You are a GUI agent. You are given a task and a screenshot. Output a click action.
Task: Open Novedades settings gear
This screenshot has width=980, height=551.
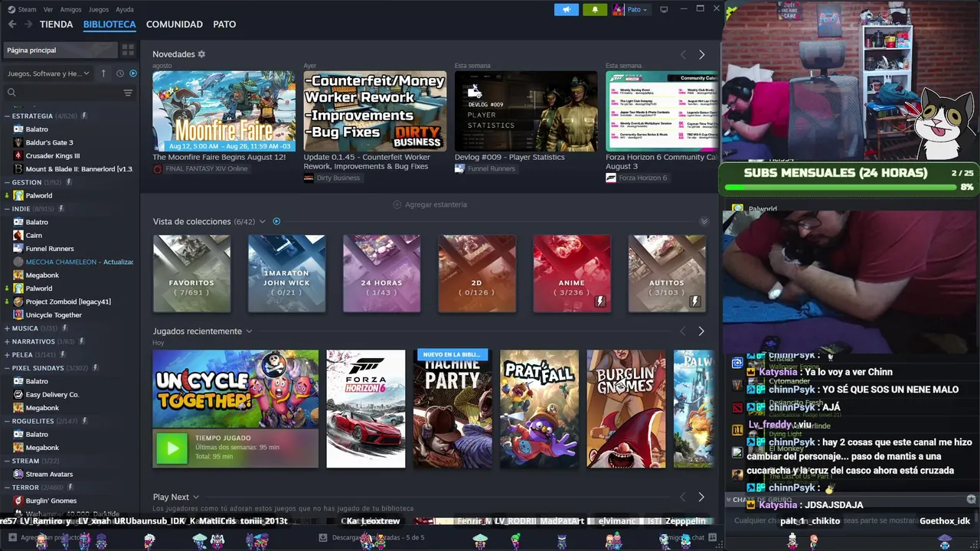click(202, 54)
